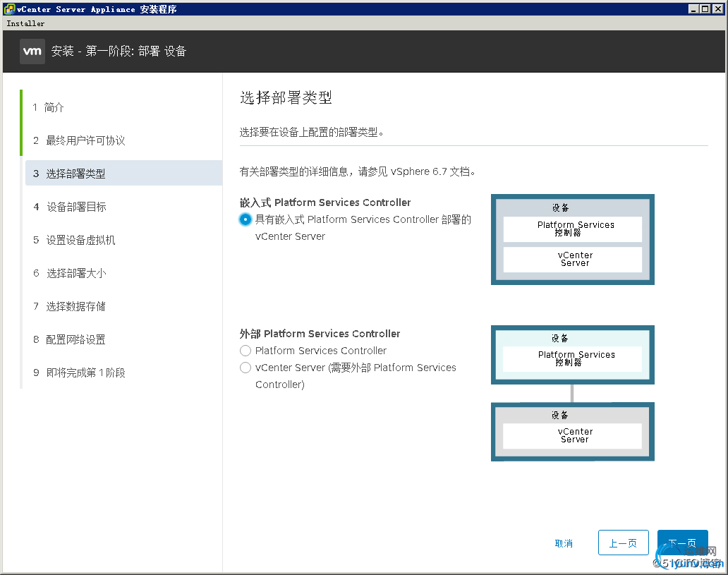Select step 4 设备部署目标
The height and width of the screenshot is (575, 728).
click(70, 207)
